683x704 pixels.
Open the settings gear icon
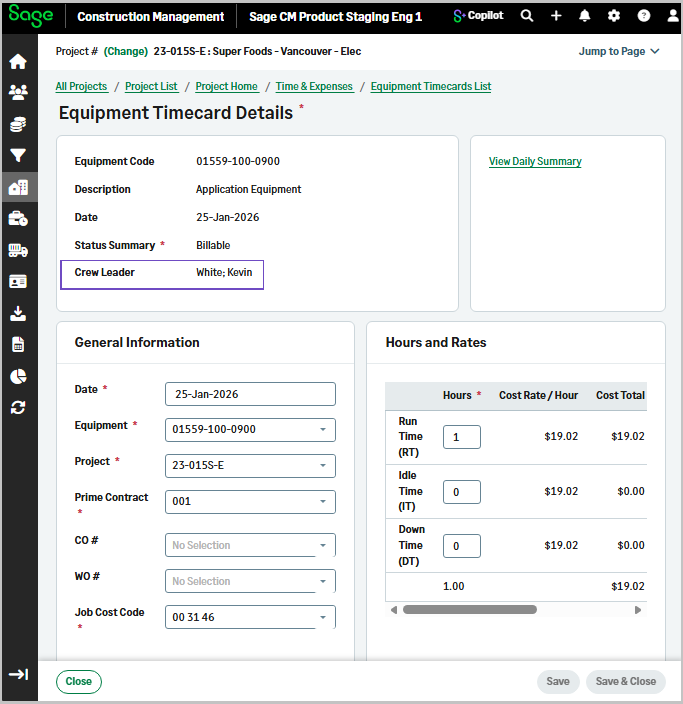614,16
